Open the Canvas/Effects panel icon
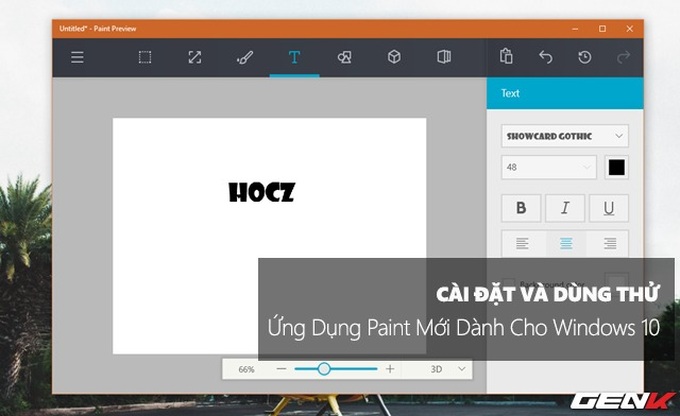The width and height of the screenshot is (680, 416). 444,57
